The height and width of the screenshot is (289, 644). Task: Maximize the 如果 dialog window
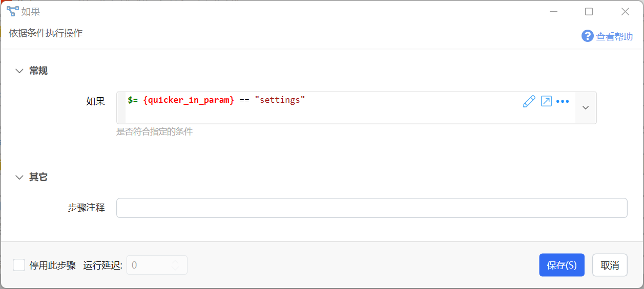[x=589, y=11]
